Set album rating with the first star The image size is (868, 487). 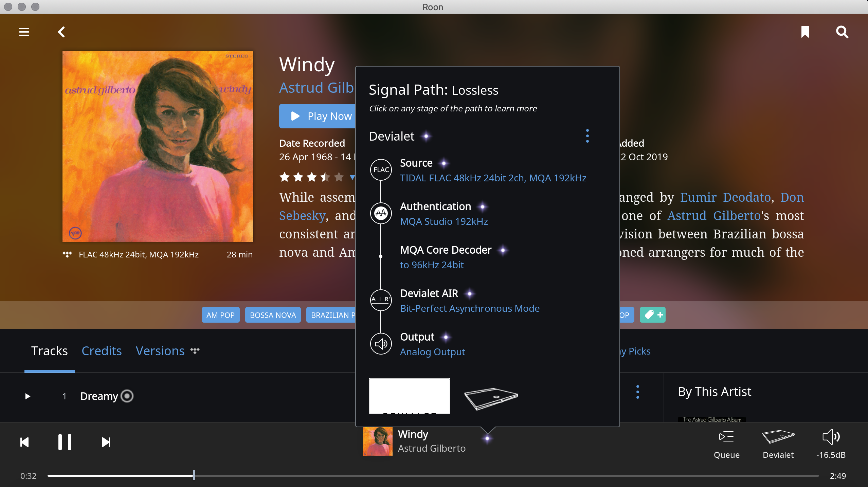pos(284,177)
